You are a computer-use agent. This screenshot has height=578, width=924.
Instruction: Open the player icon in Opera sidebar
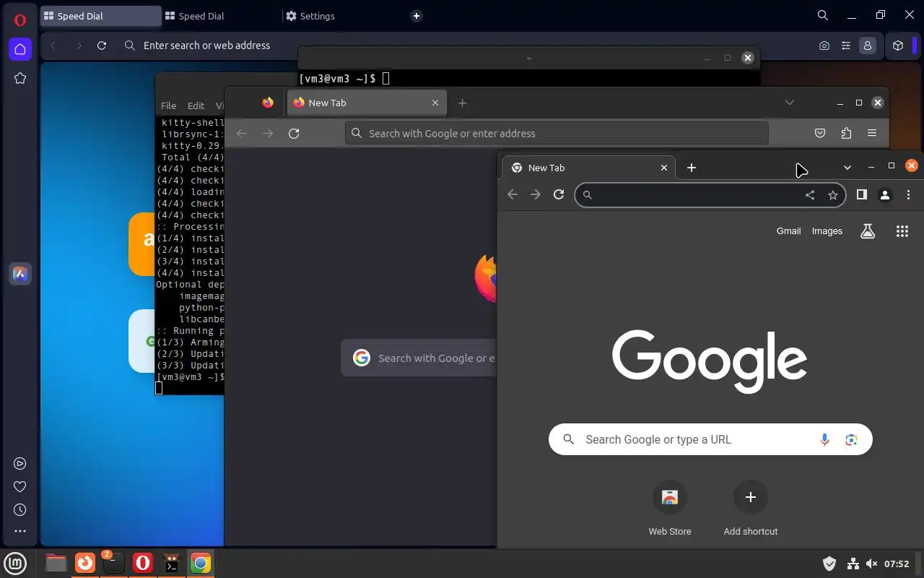(20, 464)
